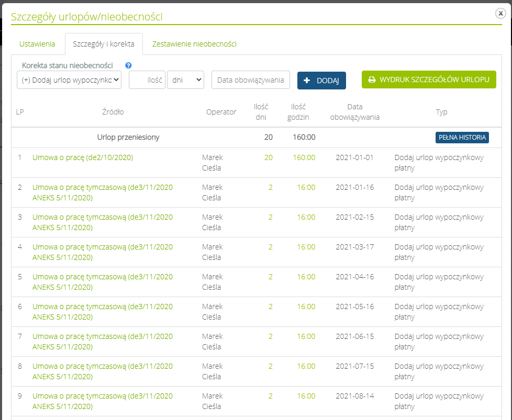Viewport: 512px width, 420px height.
Task: Click the blue help question mark icon
Action: (x=128, y=65)
